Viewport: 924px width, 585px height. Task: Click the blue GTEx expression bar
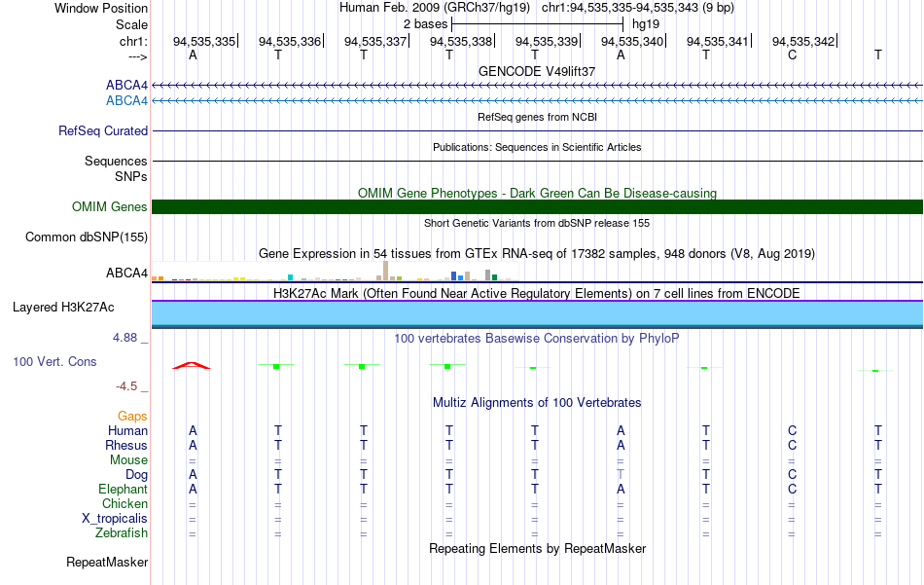tap(454, 276)
